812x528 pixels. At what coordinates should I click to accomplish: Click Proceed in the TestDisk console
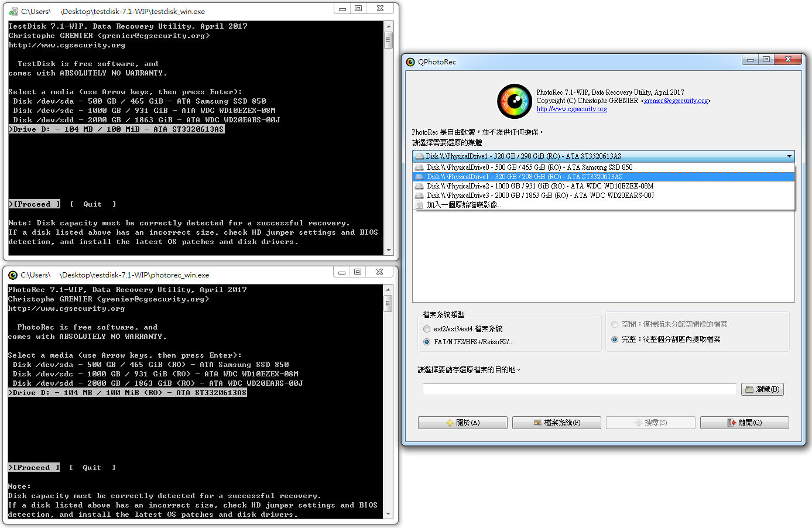click(x=34, y=204)
